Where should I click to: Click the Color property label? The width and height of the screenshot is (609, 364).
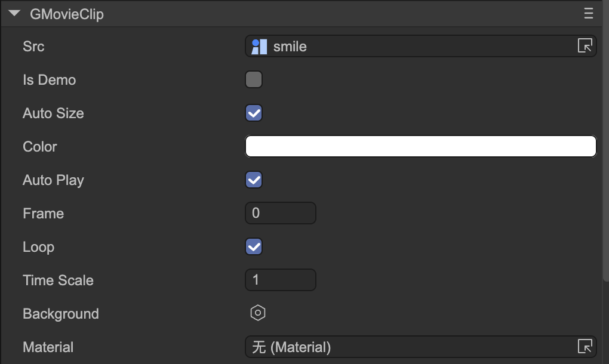click(40, 147)
